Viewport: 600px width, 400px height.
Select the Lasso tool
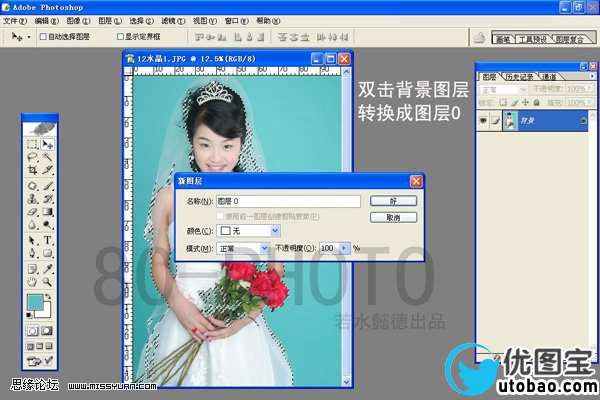coord(33,157)
